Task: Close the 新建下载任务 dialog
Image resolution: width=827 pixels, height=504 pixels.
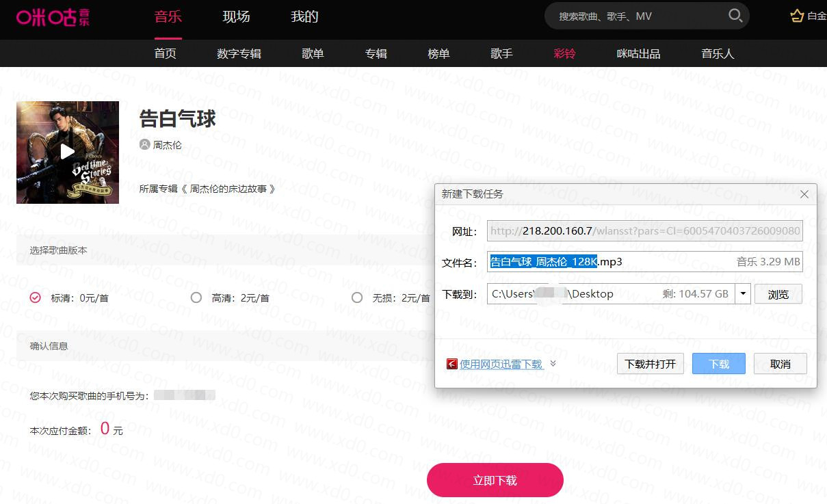Action: coord(804,194)
